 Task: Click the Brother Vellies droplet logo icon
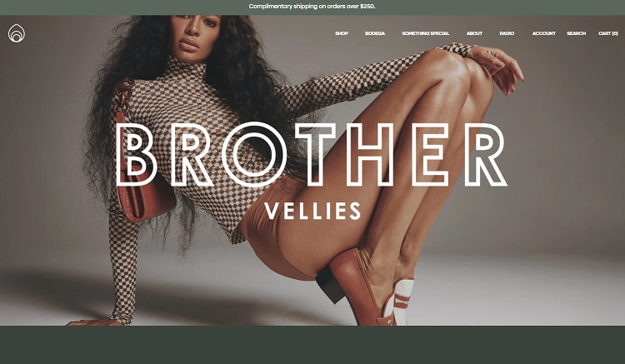[17, 33]
